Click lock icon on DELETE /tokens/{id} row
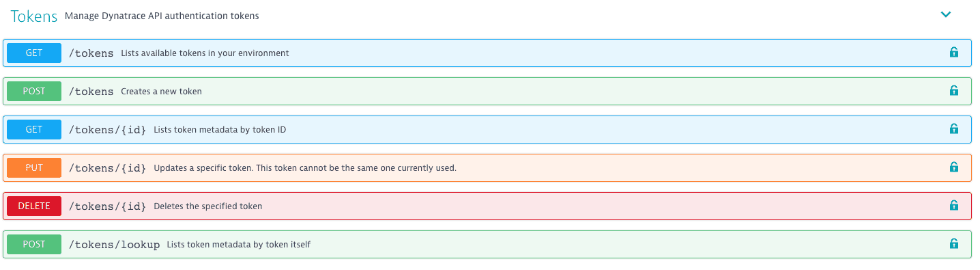The height and width of the screenshot is (270, 980). coord(953,205)
